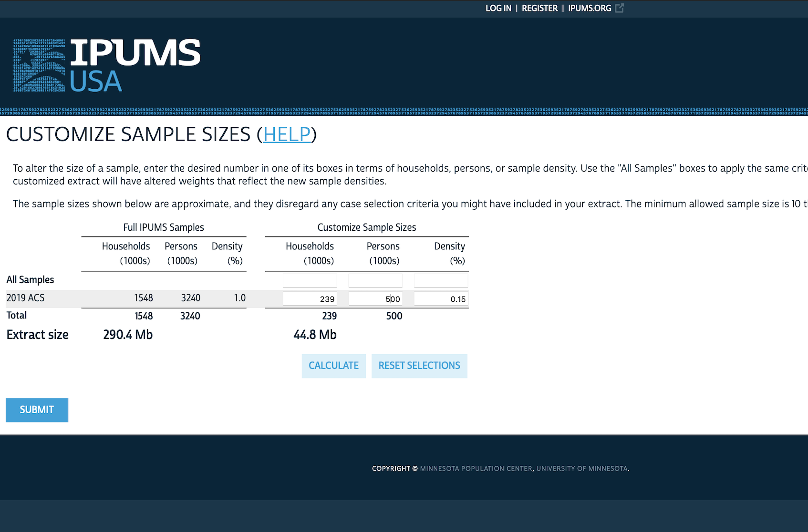The height and width of the screenshot is (532, 808).
Task: Click the external link icon beside IPUMS.ORG
Action: click(619, 8)
